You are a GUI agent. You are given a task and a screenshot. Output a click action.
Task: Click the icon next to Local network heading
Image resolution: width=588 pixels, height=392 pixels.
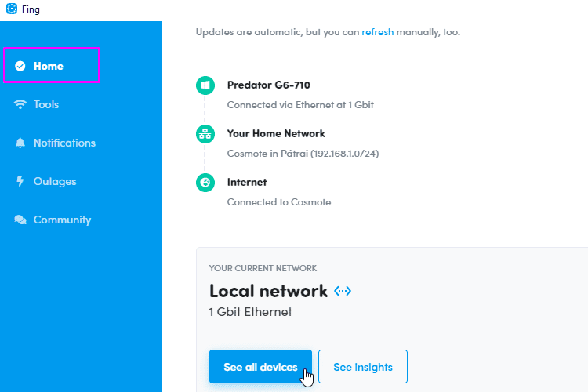point(343,291)
